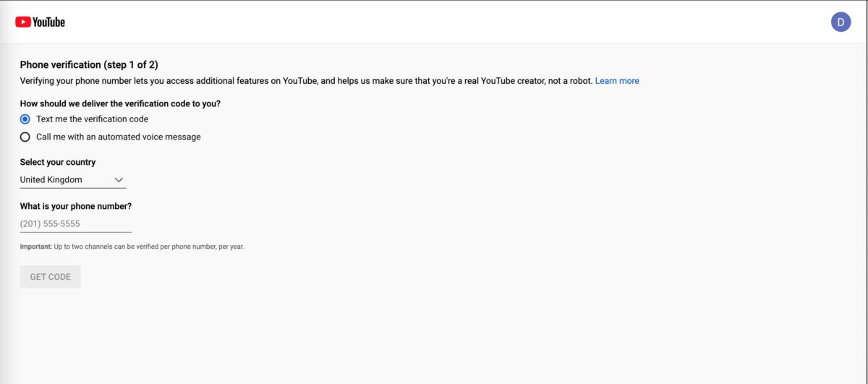Click the 'Select your country' label
This screenshot has width=868, height=384.
58,162
